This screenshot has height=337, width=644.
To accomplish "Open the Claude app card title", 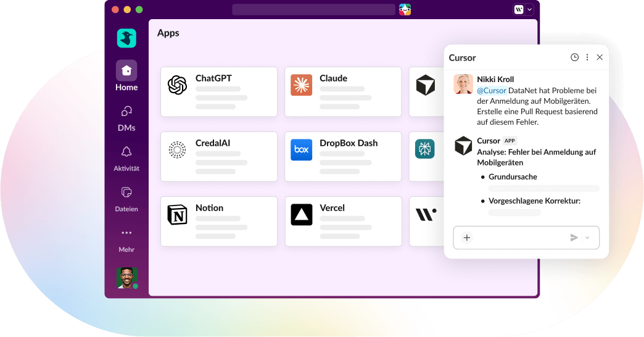I will click(334, 78).
